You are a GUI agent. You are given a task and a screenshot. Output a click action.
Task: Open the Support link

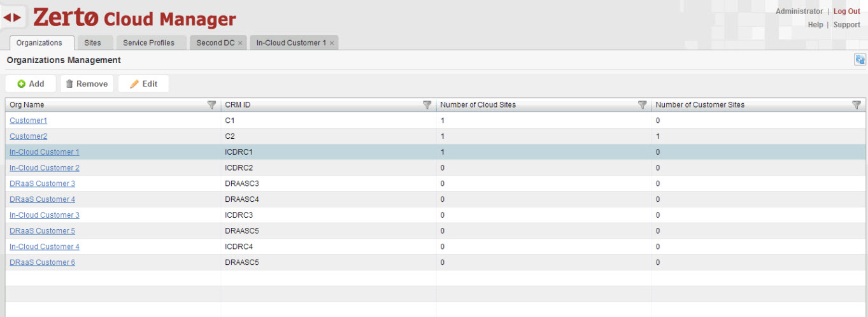click(847, 25)
